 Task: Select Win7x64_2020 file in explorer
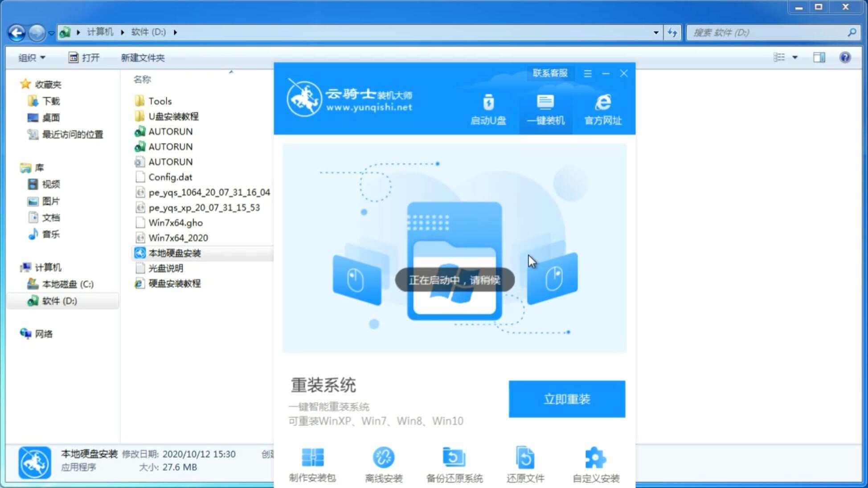coord(178,238)
